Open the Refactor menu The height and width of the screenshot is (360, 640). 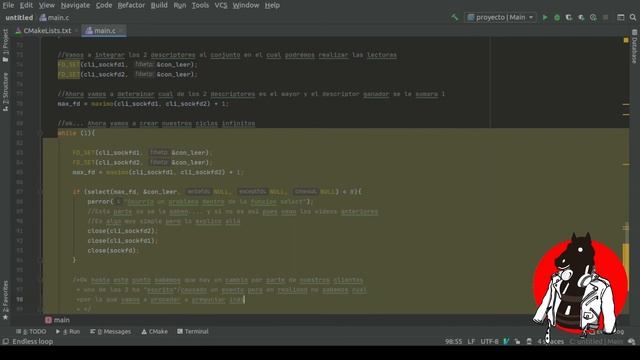131,5
